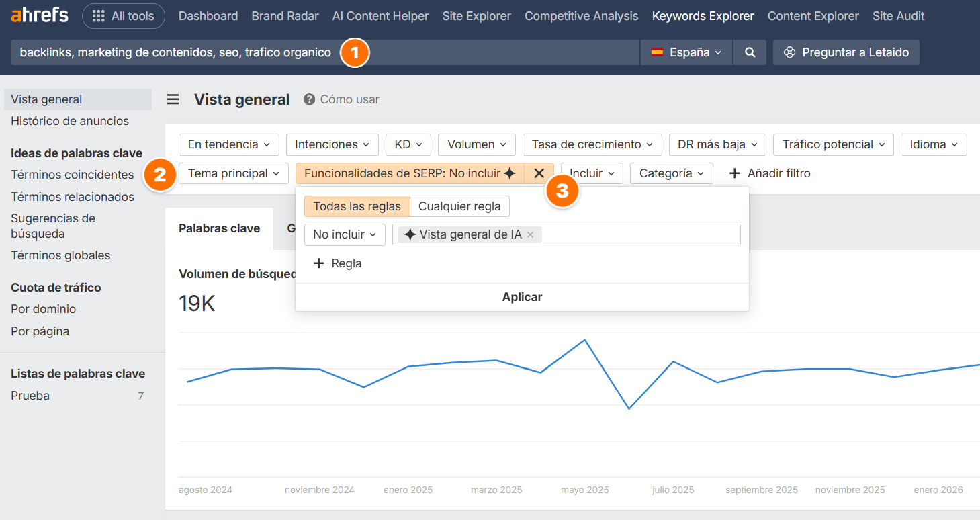Open Por página under Cuota de tráfico
The height and width of the screenshot is (520, 980).
click(x=40, y=331)
